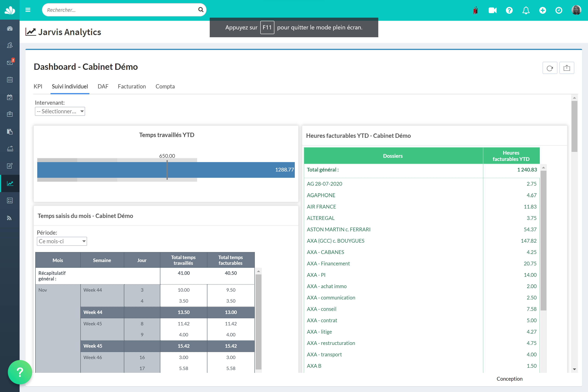This screenshot has width=588, height=392.
Task: Click the Jour column header
Action: (142, 260)
